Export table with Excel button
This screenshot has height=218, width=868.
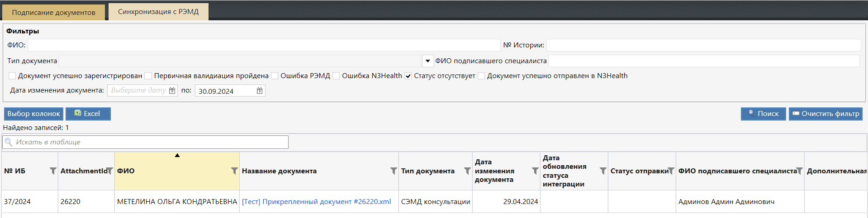tap(88, 114)
